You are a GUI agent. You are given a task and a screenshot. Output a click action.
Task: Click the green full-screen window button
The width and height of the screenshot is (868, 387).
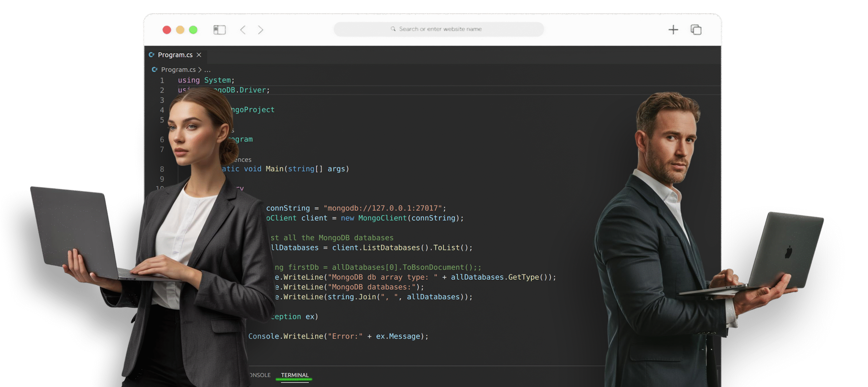click(x=193, y=30)
